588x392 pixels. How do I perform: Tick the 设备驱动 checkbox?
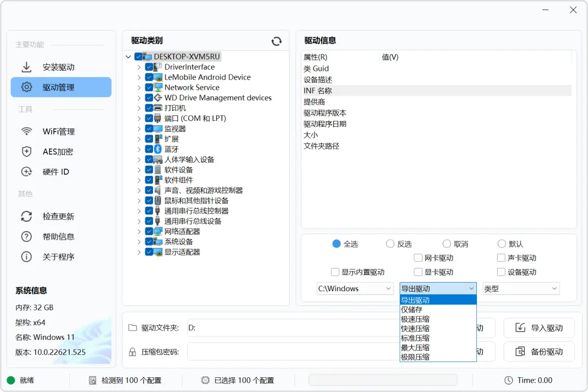(501, 272)
